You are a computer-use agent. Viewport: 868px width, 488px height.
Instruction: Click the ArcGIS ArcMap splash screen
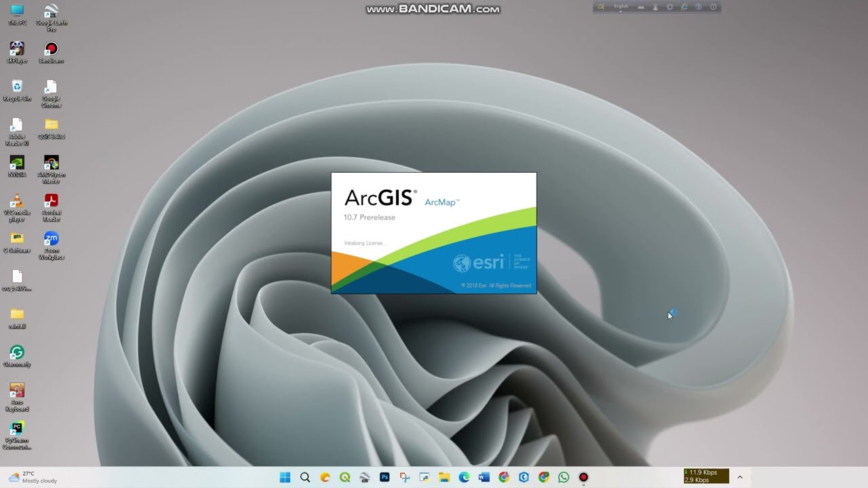(x=434, y=233)
